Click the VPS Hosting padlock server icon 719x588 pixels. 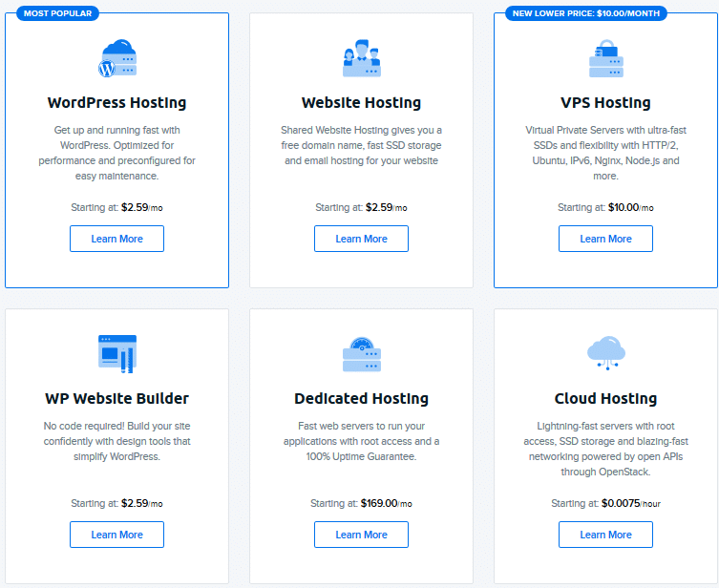pos(605,57)
